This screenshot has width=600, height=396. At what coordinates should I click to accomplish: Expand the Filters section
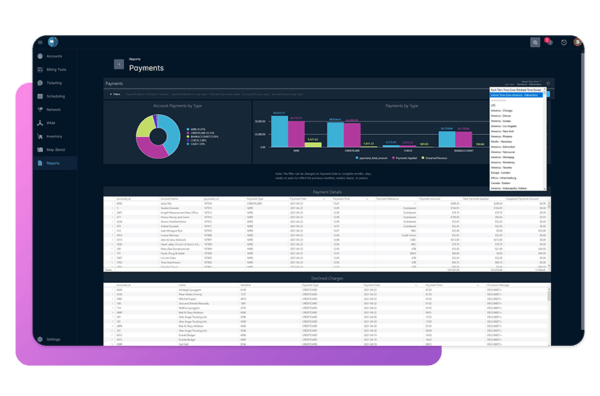115,94
